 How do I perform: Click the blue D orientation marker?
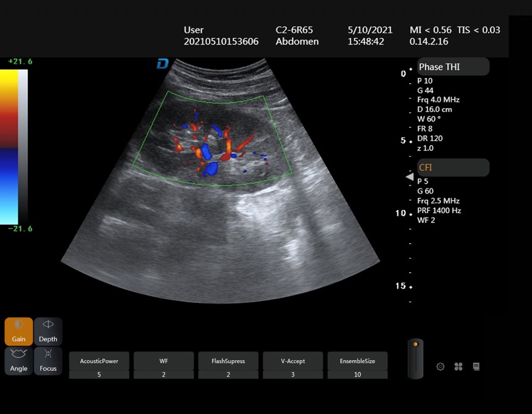click(x=163, y=64)
